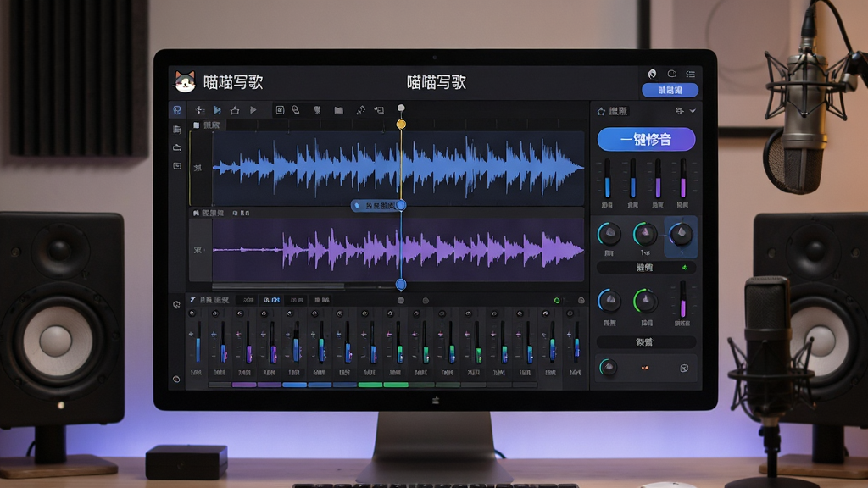Viewport: 868px width, 488px height.
Task: Click the first knob in right panel top row
Action: tap(609, 234)
